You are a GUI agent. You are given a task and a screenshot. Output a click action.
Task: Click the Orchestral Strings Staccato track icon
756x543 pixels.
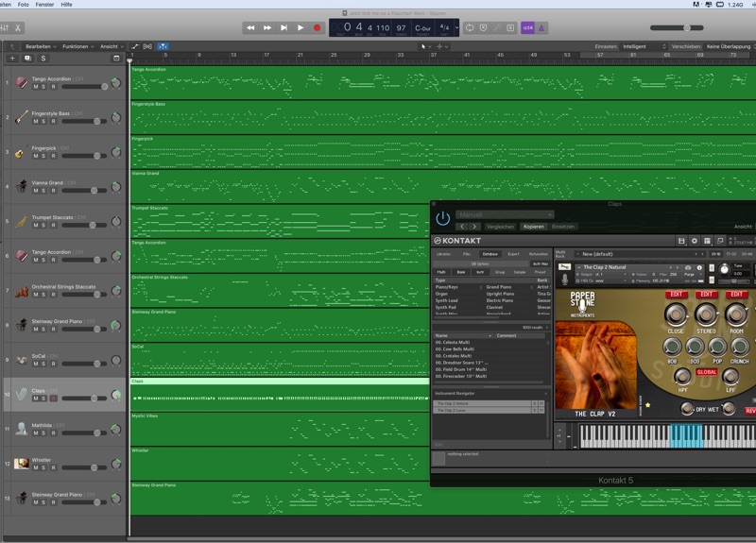[x=21, y=291]
